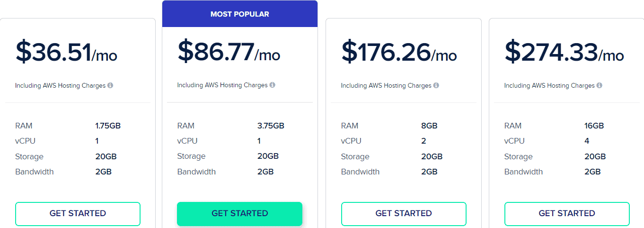Click the 16GB RAM value
The image size is (644, 228).
coord(594,126)
